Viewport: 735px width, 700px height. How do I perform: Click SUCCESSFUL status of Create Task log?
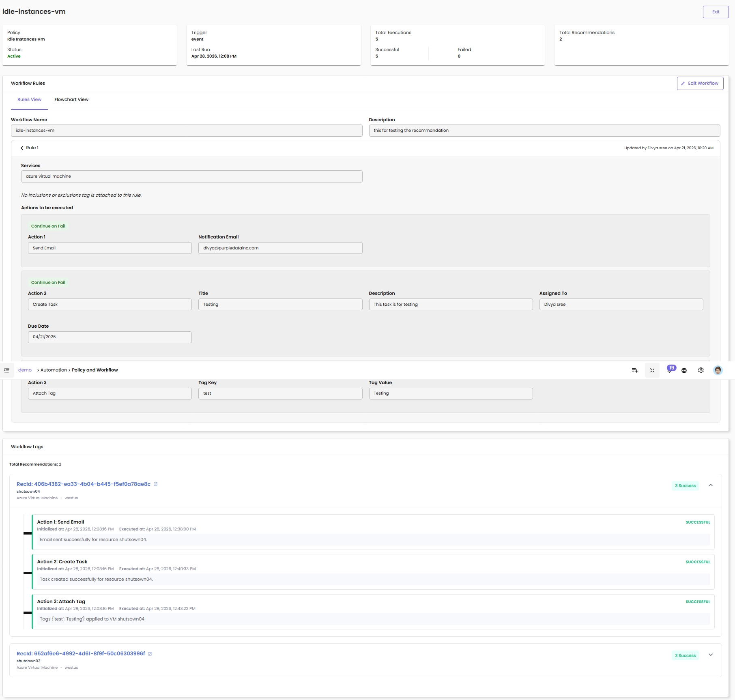click(x=698, y=563)
